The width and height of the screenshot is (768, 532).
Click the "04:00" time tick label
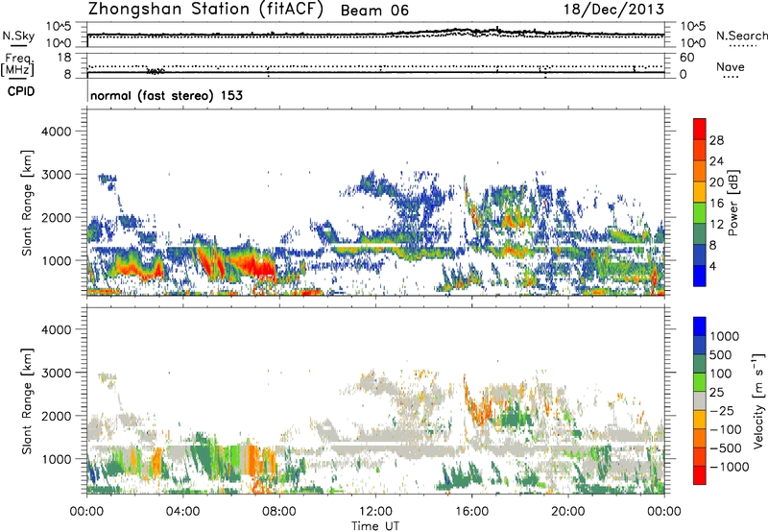click(x=182, y=512)
